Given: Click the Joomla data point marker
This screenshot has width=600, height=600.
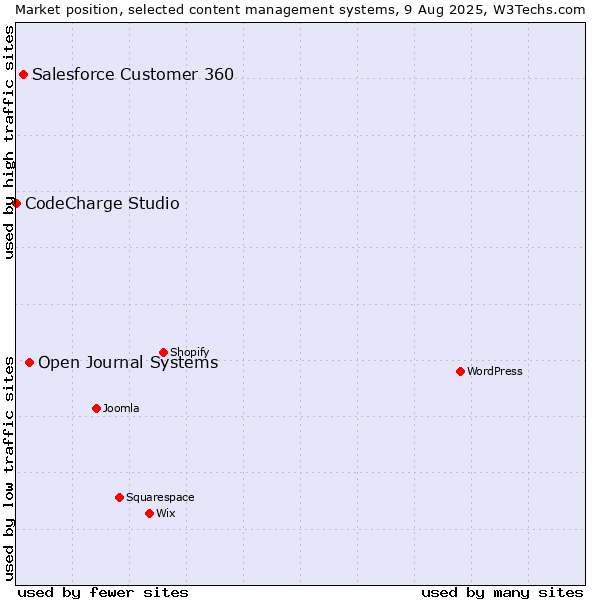Looking at the screenshot, I should click(x=96, y=408).
